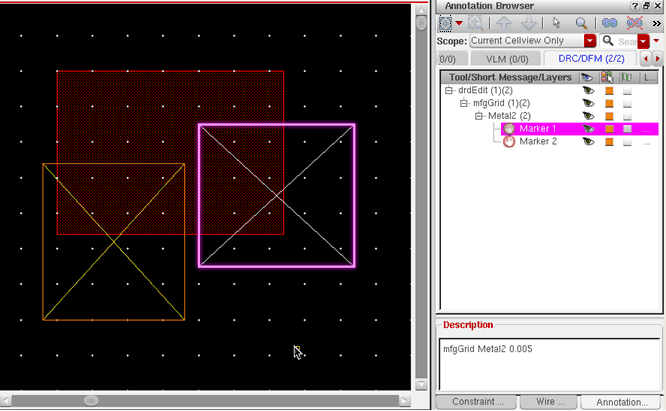Image resolution: width=666 pixels, height=411 pixels.
Task: Click the crossed-out delete markers icon
Action: tap(634, 23)
